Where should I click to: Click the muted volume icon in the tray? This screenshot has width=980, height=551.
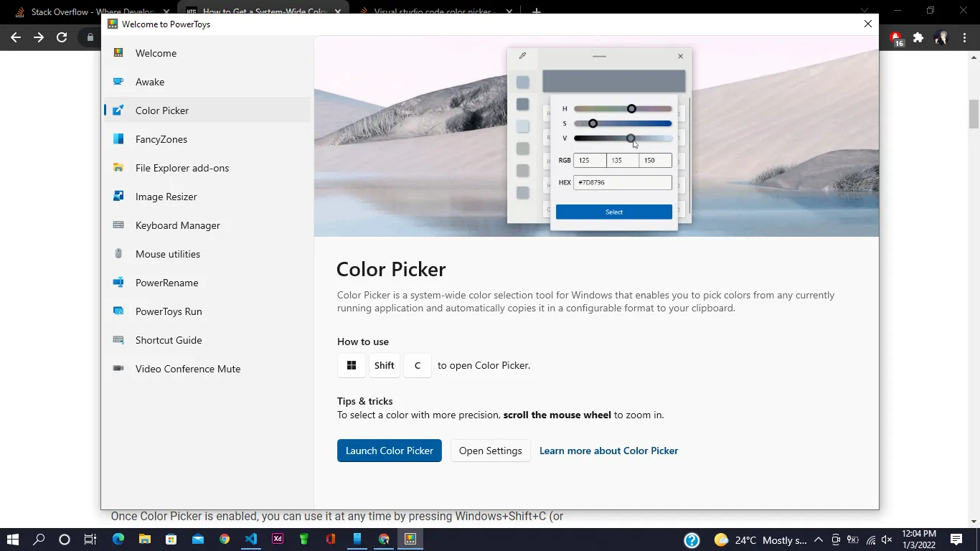click(887, 540)
